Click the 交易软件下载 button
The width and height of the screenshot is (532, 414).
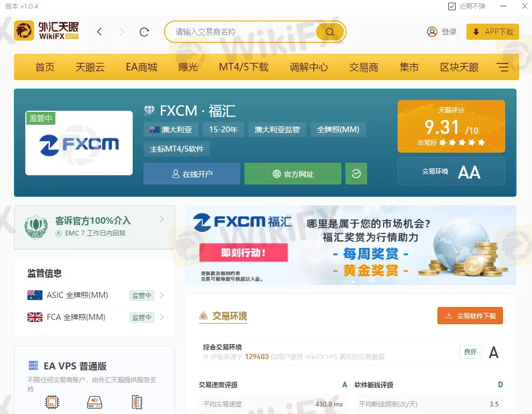click(x=470, y=316)
